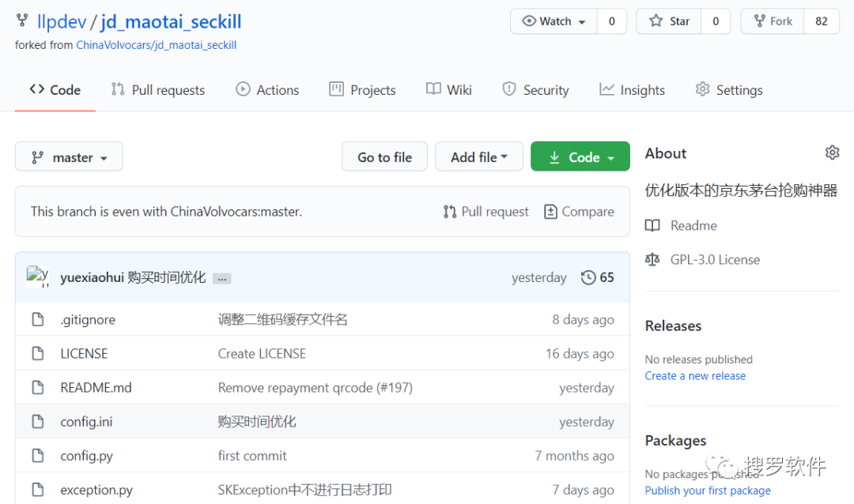Open the config.ini file
The width and height of the screenshot is (854, 504).
[x=87, y=422]
